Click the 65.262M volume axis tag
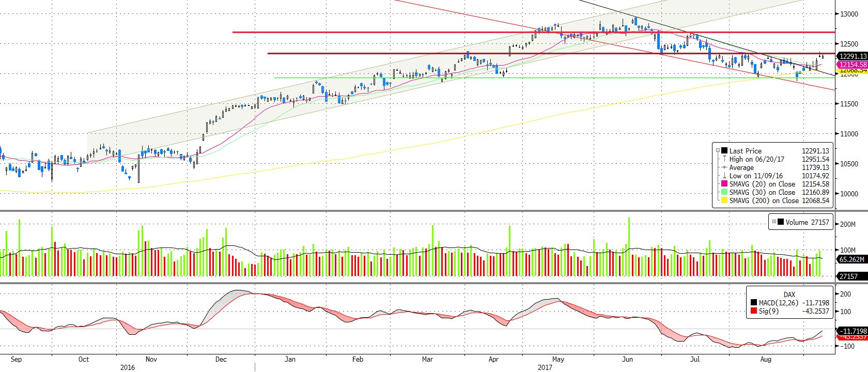 [x=851, y=259]
